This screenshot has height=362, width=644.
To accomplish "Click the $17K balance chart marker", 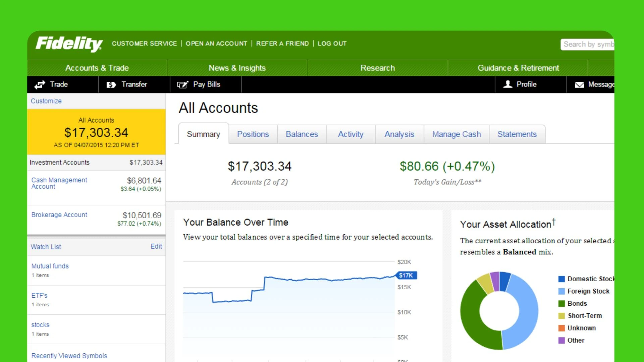I will 406,275.
